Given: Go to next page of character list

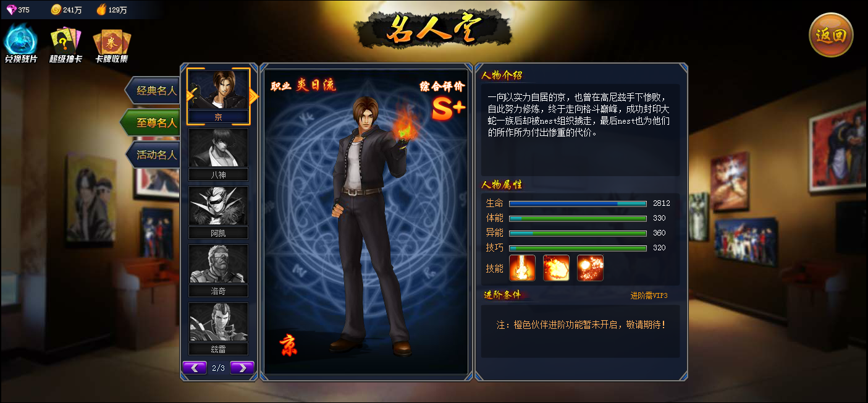Looking at the screenshot, I should pos(242,368).
